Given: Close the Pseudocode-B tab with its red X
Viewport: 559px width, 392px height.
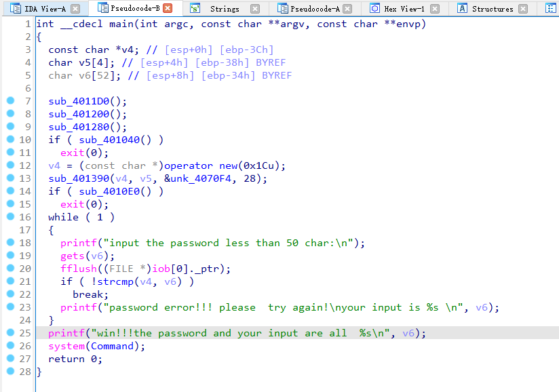Looking at the screenshot, I should pos(168,9).
